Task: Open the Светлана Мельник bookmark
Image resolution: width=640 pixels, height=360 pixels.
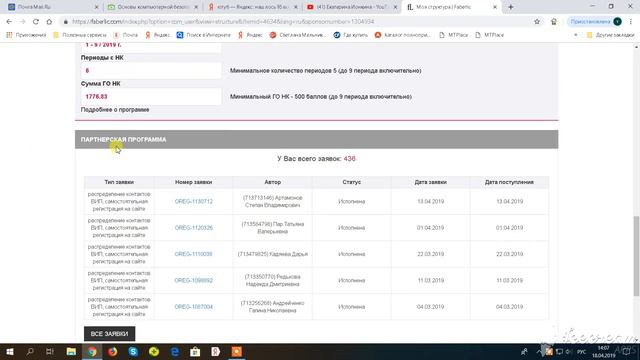Action: [298, 35]
